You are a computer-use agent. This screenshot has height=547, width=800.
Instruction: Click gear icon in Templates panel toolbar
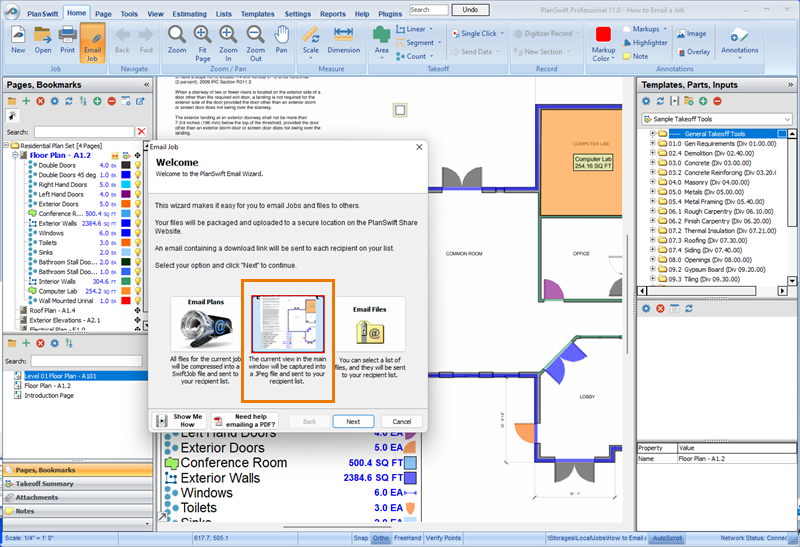pyautogui.click(x=646, y=101)
